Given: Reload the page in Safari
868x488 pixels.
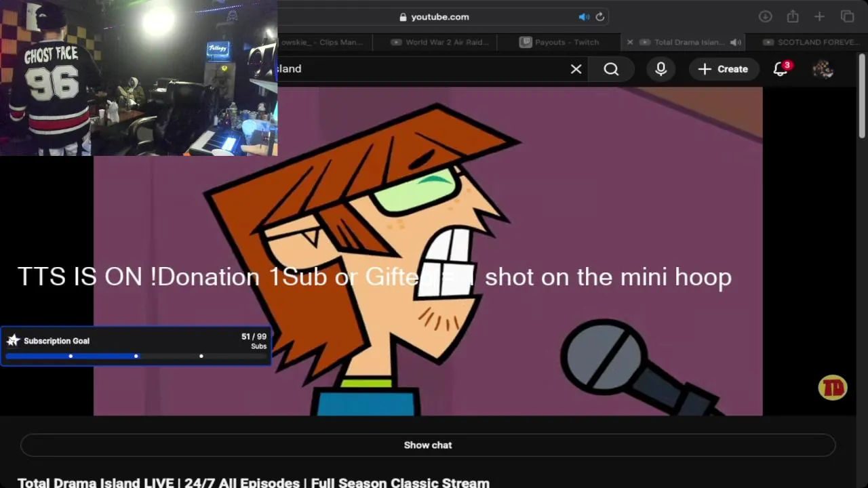Looking at the screenshot, I should pyautogui.click(x=599, y=17).
